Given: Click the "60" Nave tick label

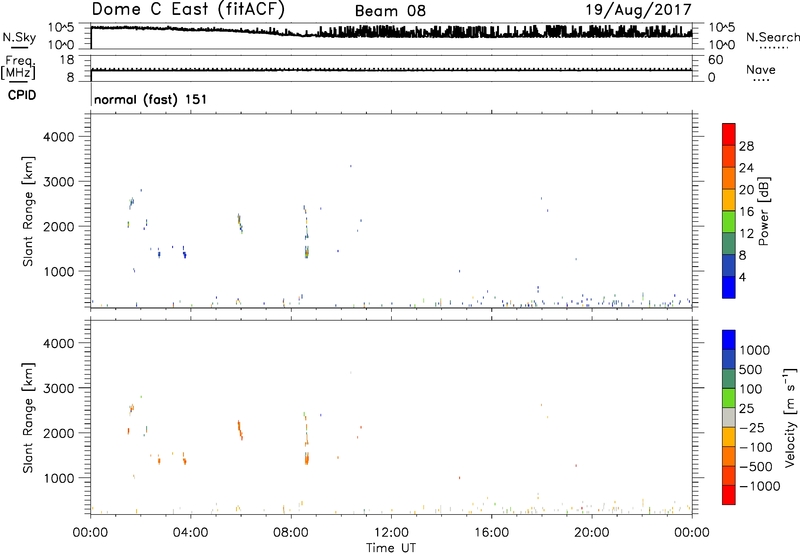Looking at the screenshot, I should [715, 60].
